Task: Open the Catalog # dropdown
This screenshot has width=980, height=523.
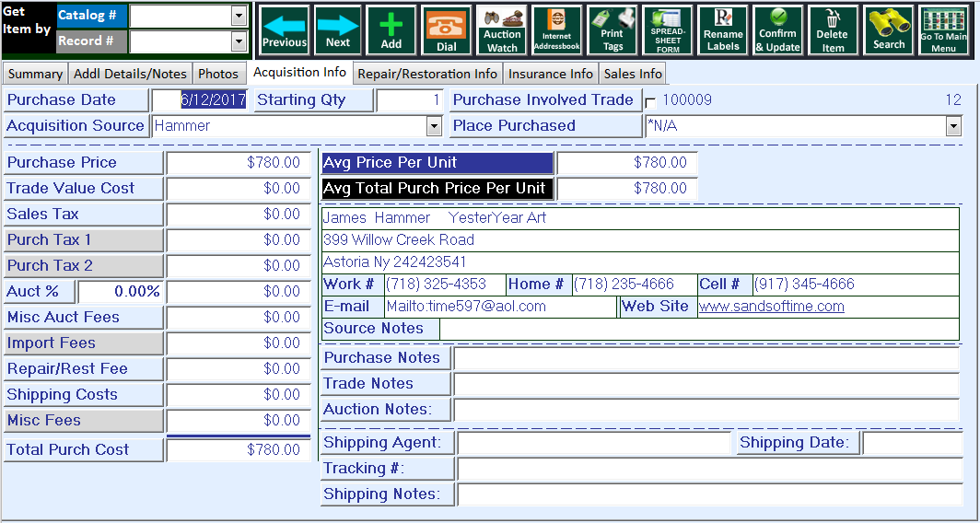Action: pos(239,16)
